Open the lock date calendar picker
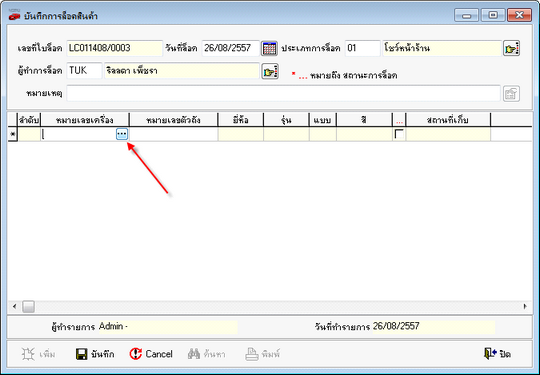Screen dimensions: 540x375 pyautogui.click(x=269, y=48)
